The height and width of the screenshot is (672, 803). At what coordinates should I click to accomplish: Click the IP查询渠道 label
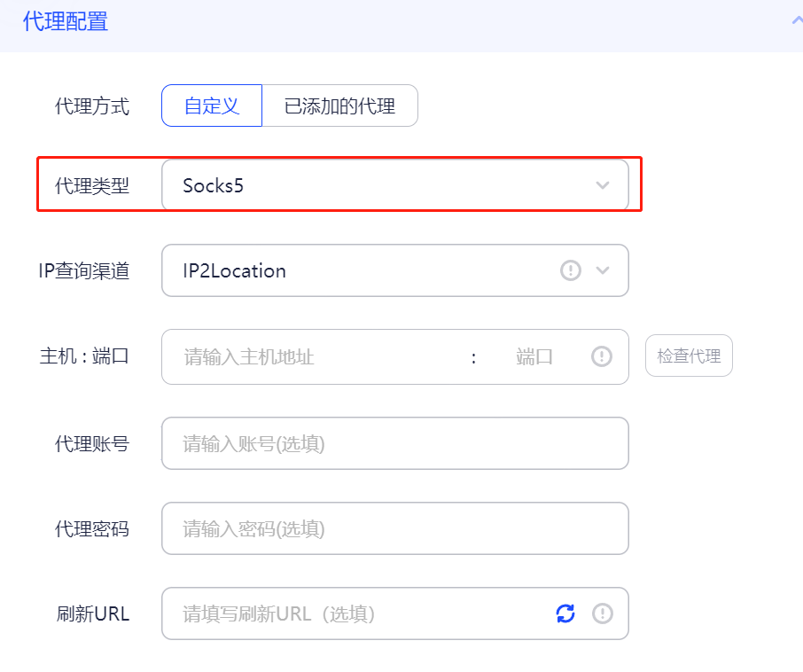[84, 271]
